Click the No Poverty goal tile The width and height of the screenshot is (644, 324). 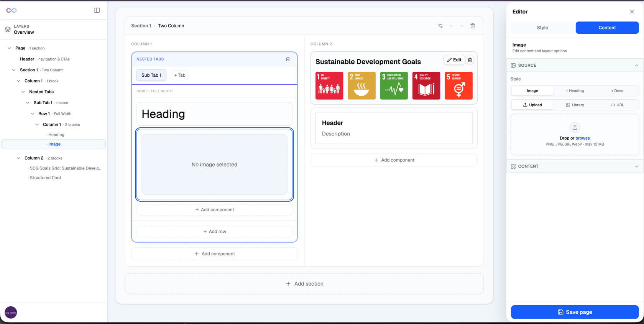pyautogui.click(x=329, y=86)
